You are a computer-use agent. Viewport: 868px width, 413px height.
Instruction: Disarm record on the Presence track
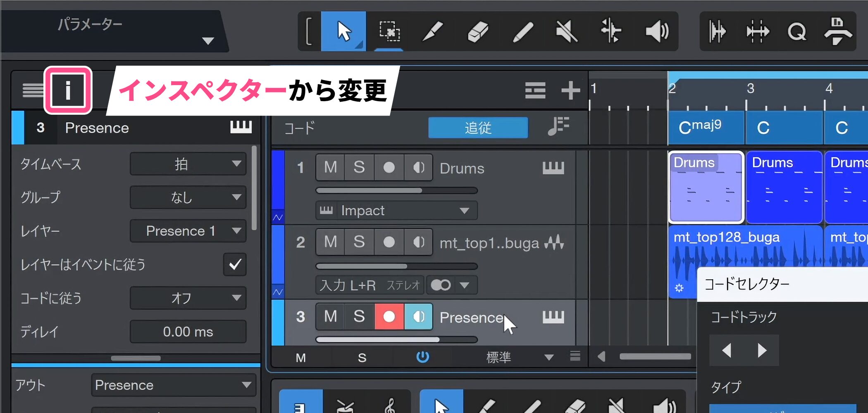coord(389,317)
